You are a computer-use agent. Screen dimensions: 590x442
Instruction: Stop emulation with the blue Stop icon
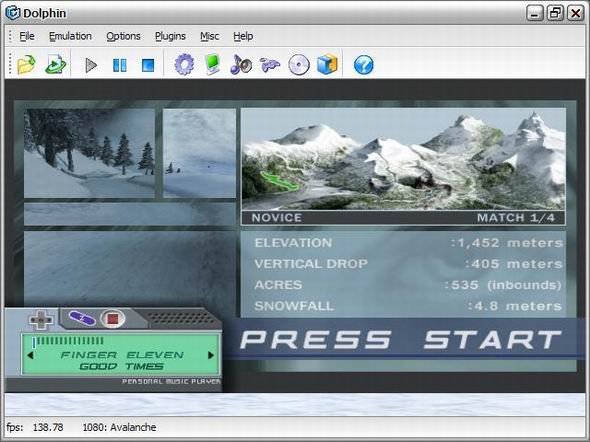148,65
